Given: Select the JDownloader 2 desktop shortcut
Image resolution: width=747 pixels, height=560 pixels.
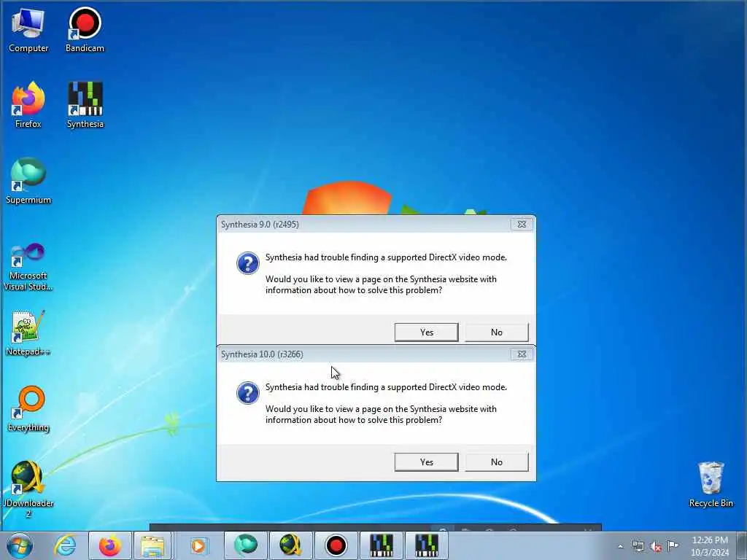Looking at the screenshot, I should click(28, 489).
